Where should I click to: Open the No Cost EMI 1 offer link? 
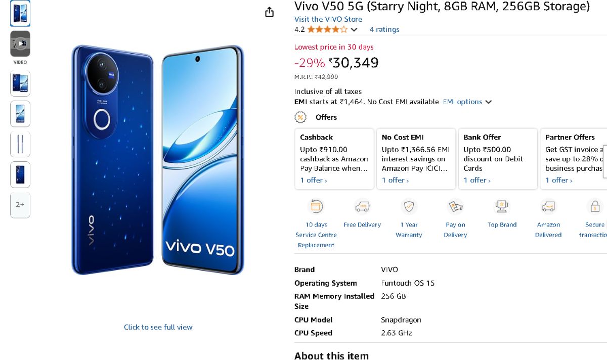coord(395,180)
